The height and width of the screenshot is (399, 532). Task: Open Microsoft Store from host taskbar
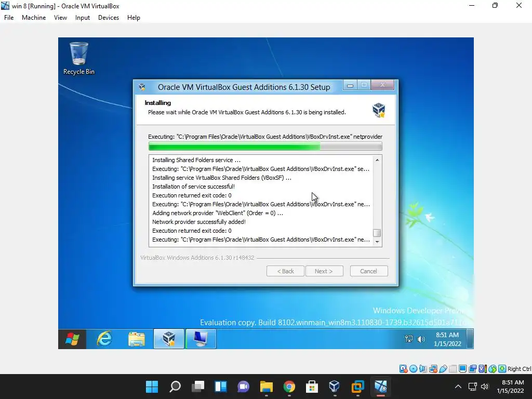point(312,387)
